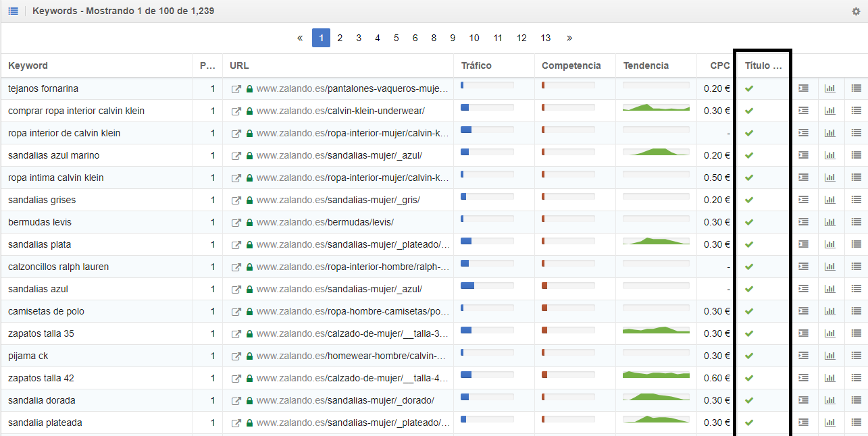Click bar chart icon for pijama ck row
Screen dimensions: 868x436
coord(829,356)
